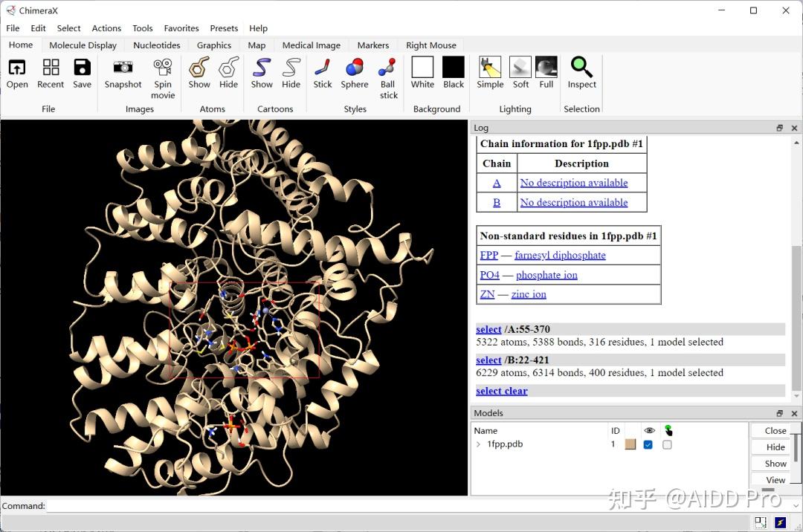Expand the 1fpp.pdb model tree

pos(478,444)
